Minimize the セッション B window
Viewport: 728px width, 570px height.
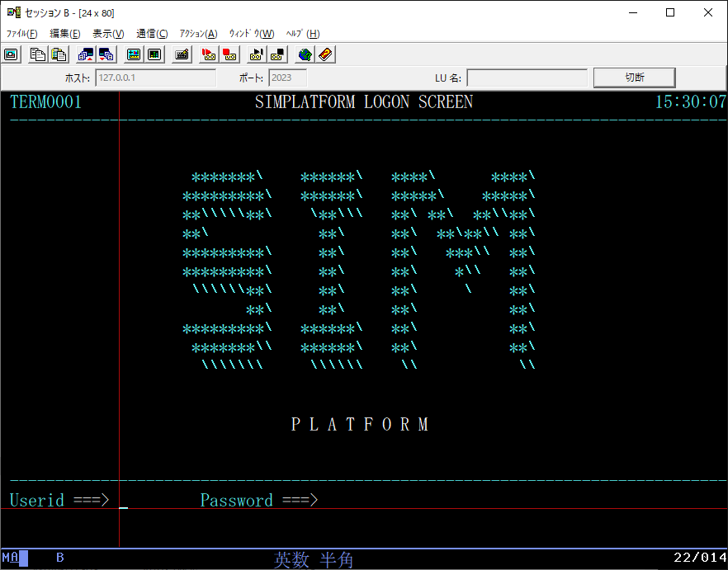click(633, 12)
